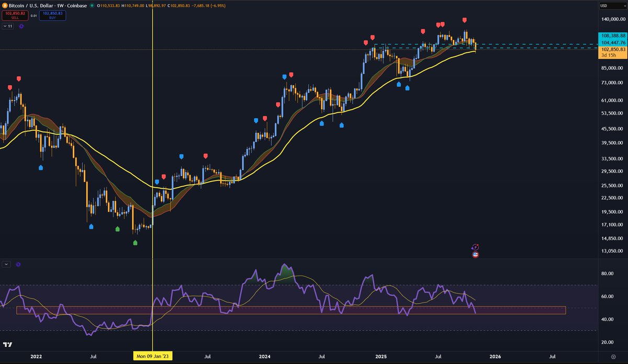
Task: Click the orange 102,850.83 last price label
Action: pos(612,49)
